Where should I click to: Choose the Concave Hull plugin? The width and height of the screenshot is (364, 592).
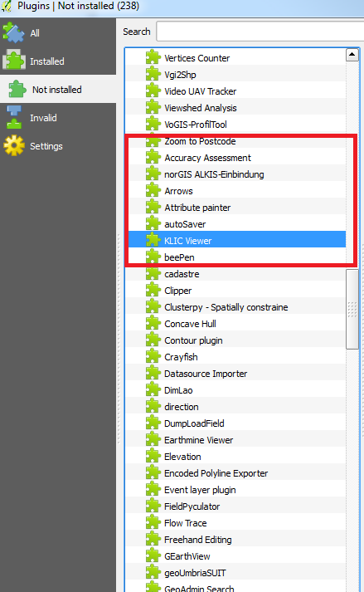point(235,324)
